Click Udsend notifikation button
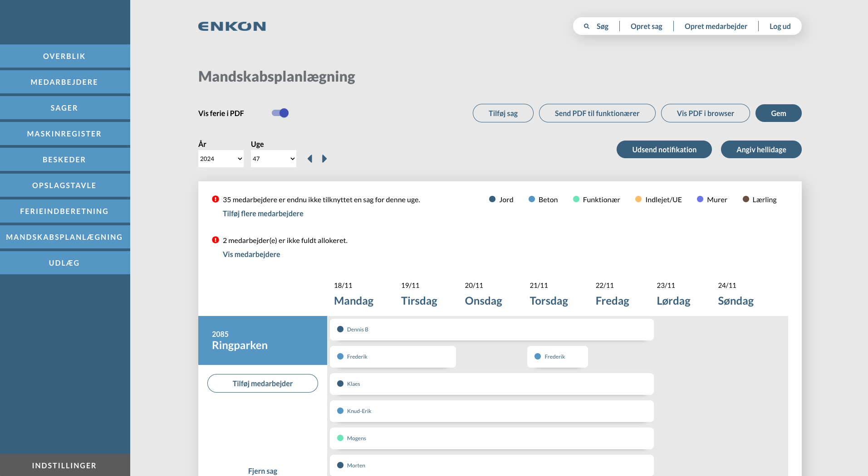 pyautogui.click(x=664, y=150)
